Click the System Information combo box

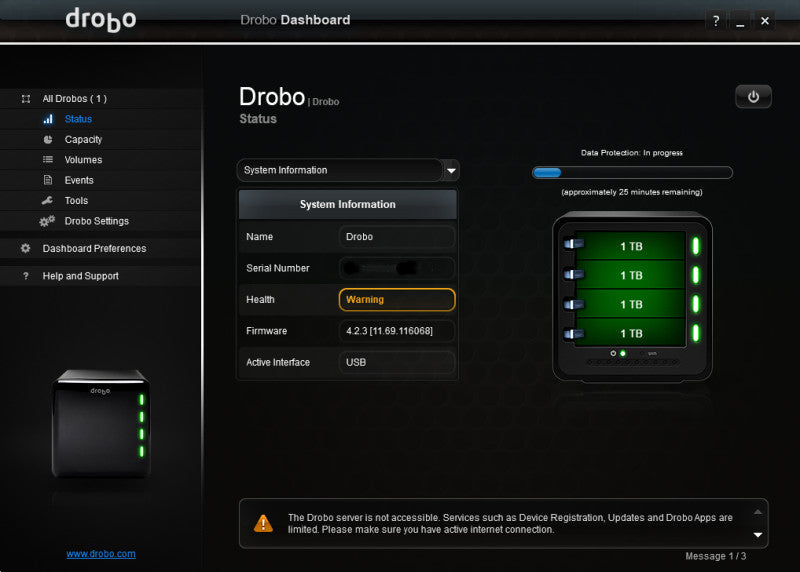coord(348,170)
